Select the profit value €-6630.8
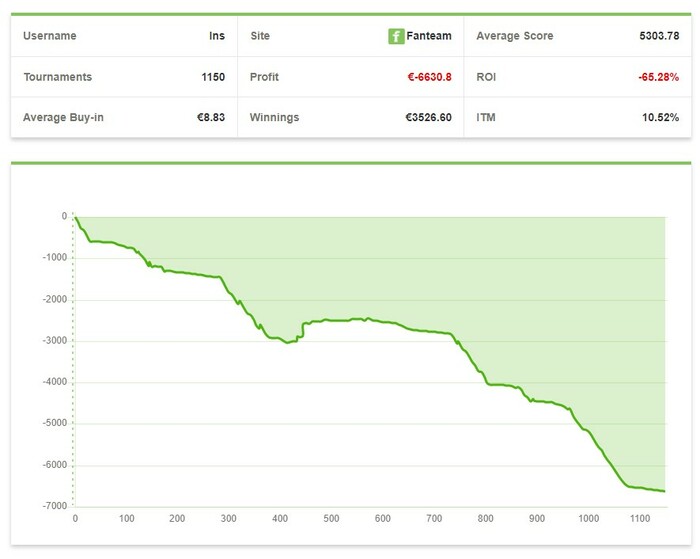The width and height of the screenshot is (700, 559). click(429, 77)
